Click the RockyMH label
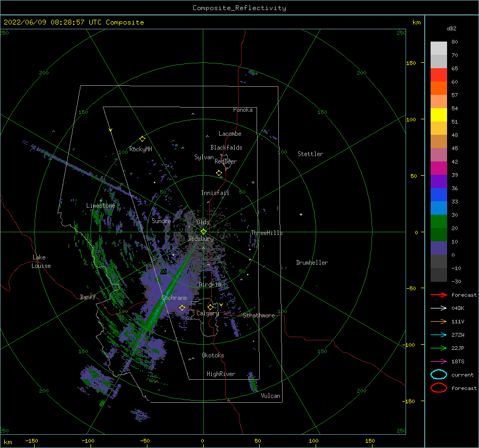The height and width of the screenshot is (448, 479). click(141, 149)
